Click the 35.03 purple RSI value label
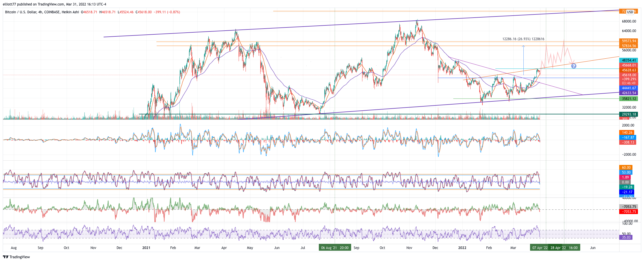The width and height of the screenshot is (644, 262). click(626, 237)
